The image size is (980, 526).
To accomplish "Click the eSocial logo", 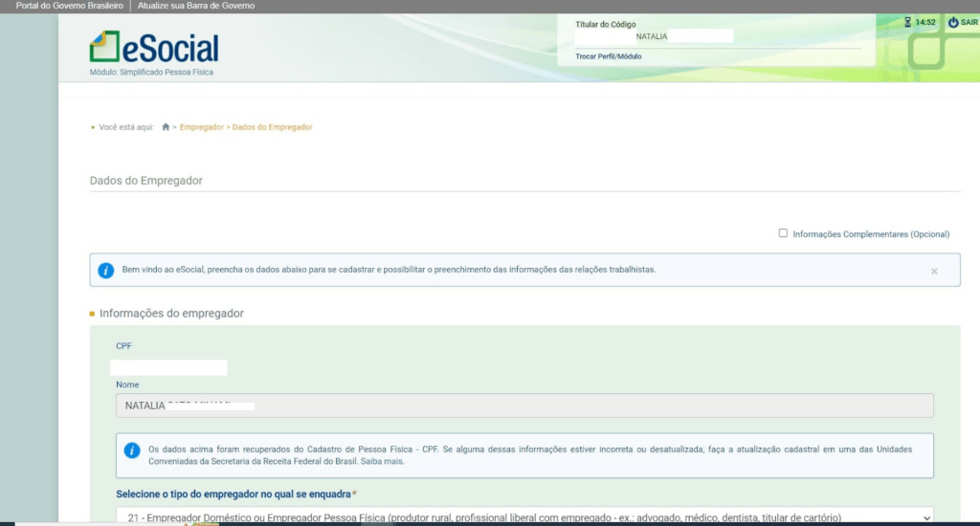I will point(154,47).
